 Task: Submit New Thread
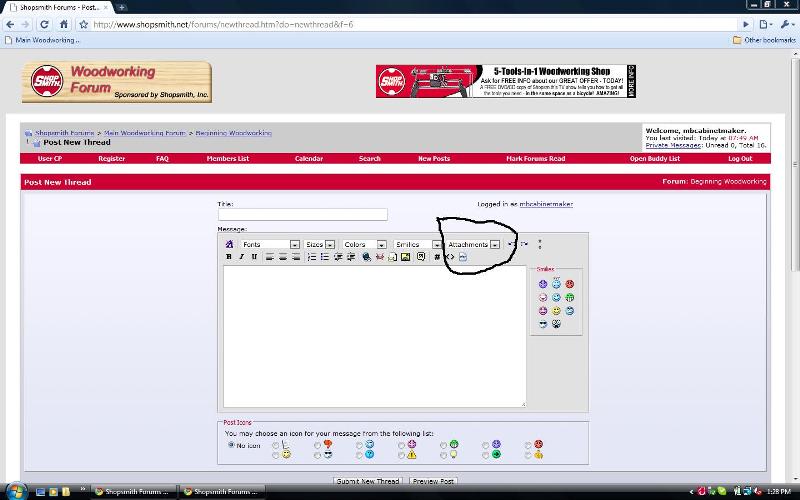click(367, 481)
